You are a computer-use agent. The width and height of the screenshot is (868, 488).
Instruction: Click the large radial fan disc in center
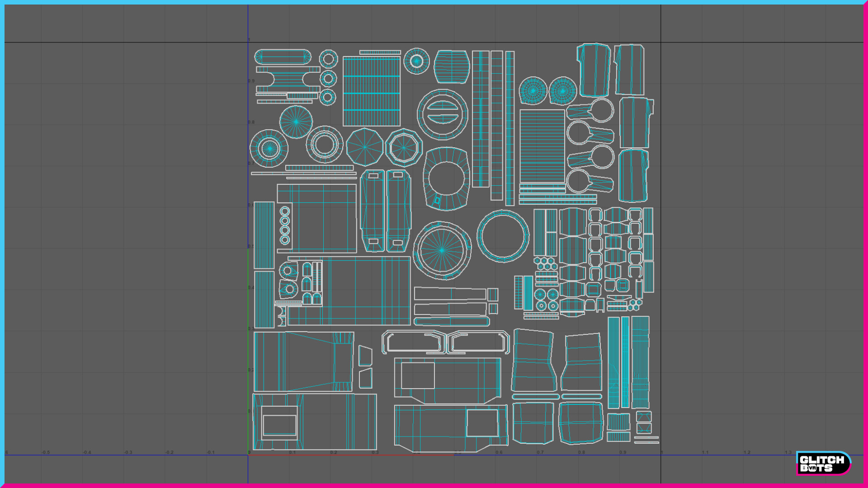click(442, 250)
